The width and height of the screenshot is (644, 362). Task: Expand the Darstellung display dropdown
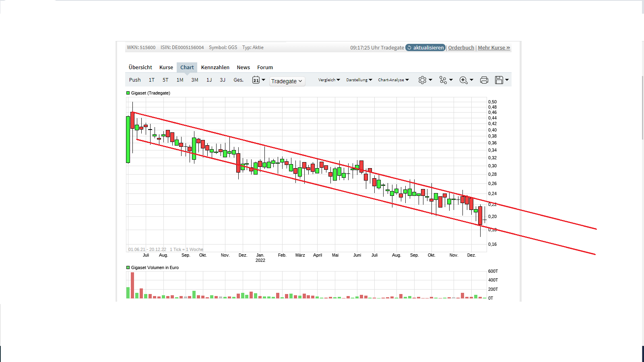point(359,80)
